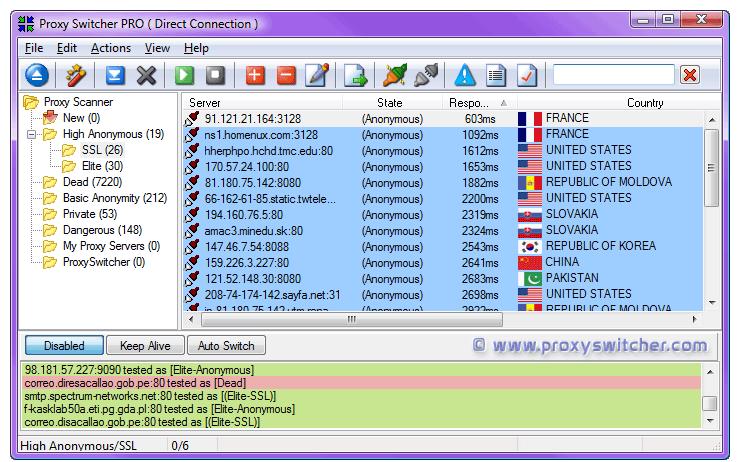Click the proxy list scroll up arrow
The height and width of the screenshot is (462, 740).
tap(712, 120)
